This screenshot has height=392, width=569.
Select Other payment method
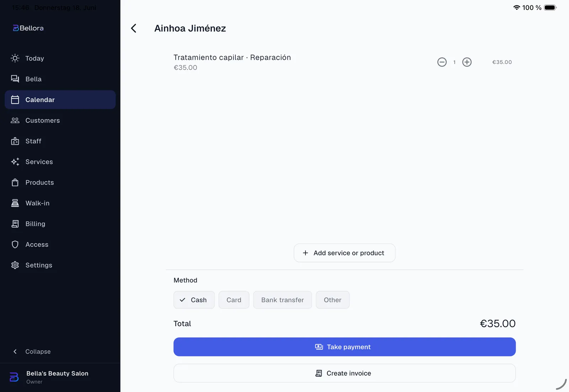click(x=333, y=300)
